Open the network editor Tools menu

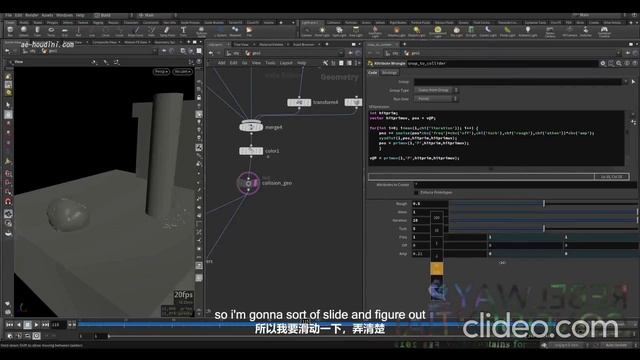click(270, 63)
